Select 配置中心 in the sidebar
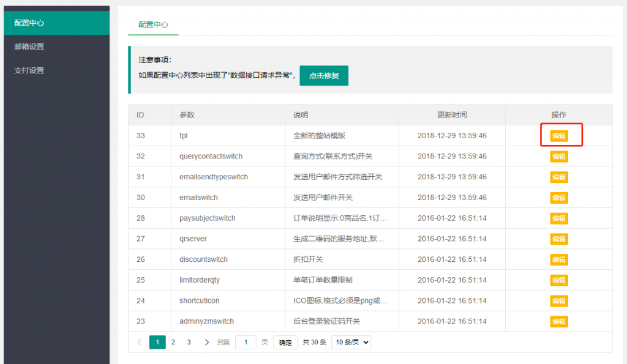The width and height of the screenshot is (627, 364). 29,23
